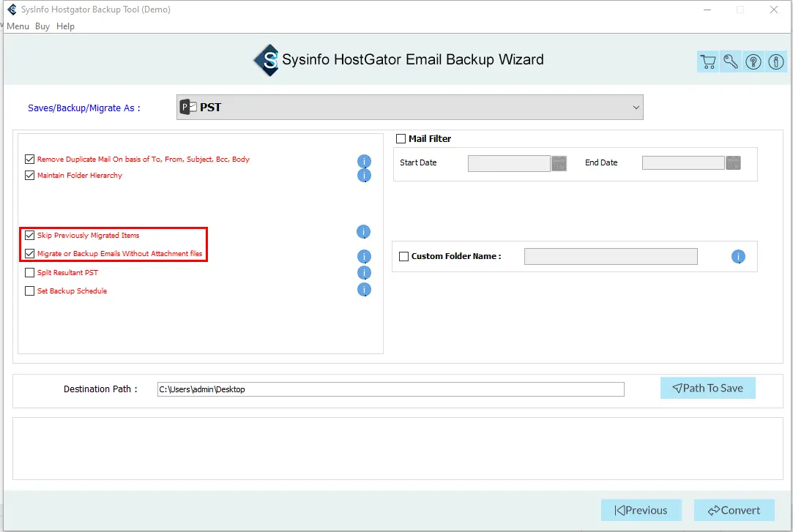Open the question mark help icon

click(x=753, y=61)
